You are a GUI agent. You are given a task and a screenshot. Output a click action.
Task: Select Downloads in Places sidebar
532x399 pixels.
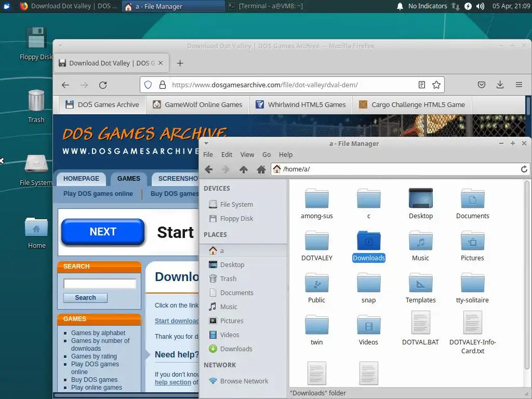point(243,349)
